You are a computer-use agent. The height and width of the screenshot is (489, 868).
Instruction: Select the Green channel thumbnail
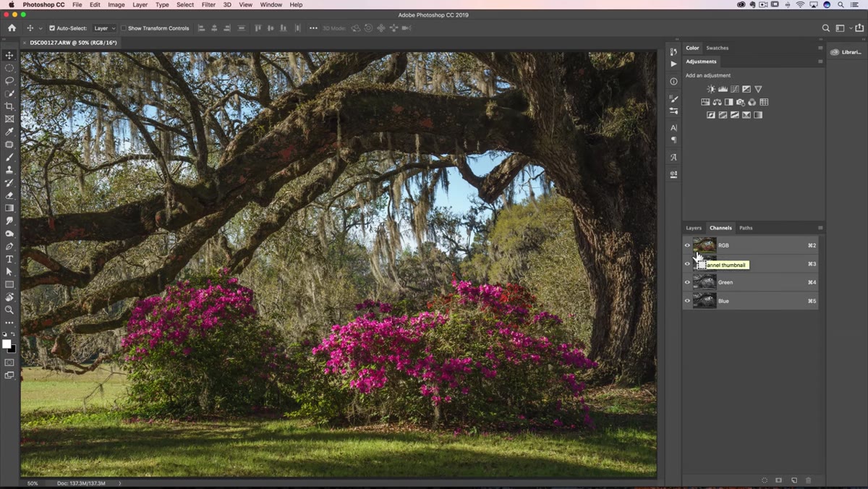pyautogui.click(x=705, y=282)
